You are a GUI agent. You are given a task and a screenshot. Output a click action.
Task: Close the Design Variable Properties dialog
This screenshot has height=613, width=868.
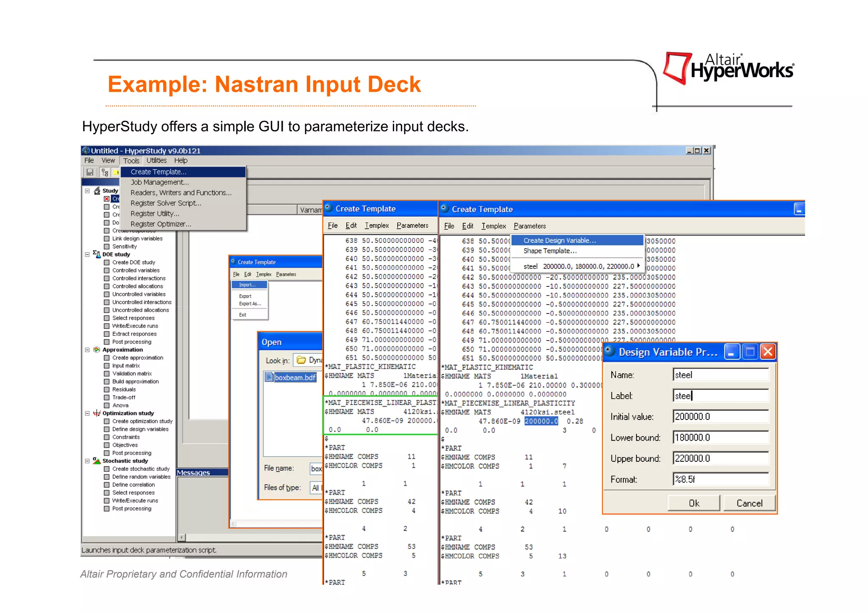768,352
